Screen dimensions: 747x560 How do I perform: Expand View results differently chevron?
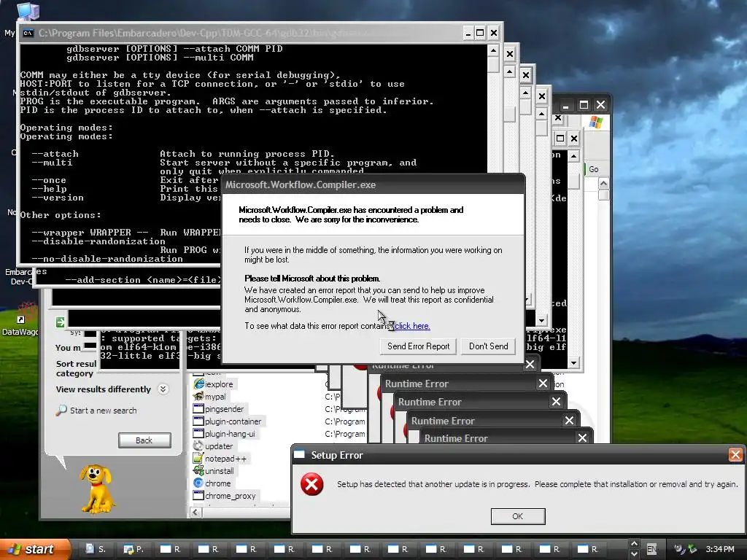163,389
